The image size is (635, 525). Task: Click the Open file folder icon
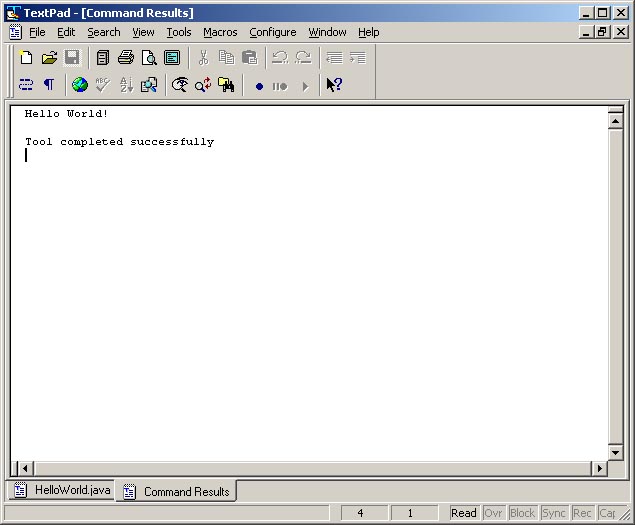pyautogui.click(x=49, y=58)
